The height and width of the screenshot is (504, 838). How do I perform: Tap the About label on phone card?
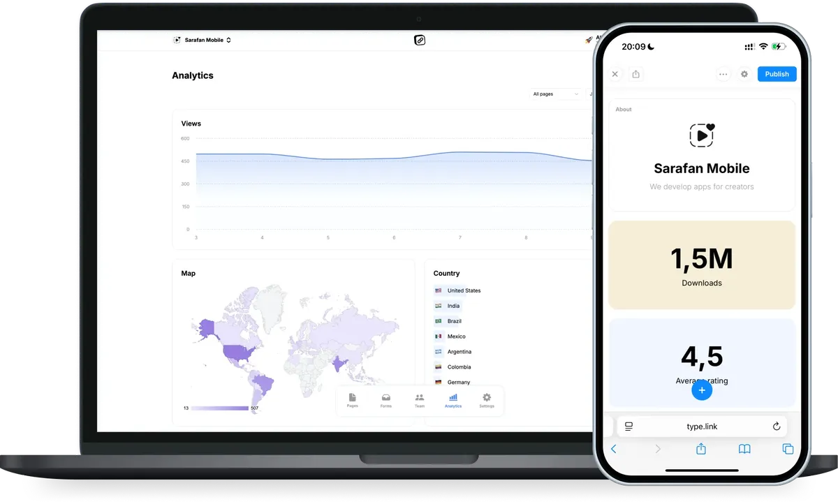(624, 110)
